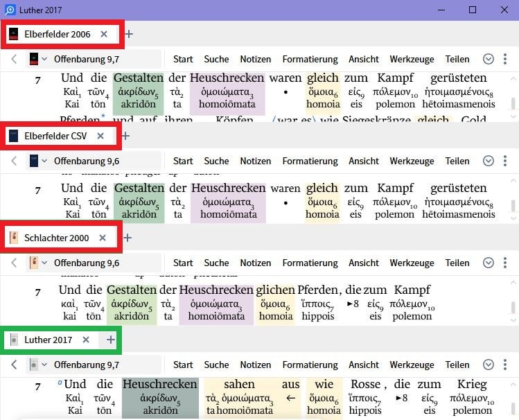Open Notizen in Schlachter 2000 panel
Image resolution: width=519 pixels, height=420 pixels.
click(256, 263)
